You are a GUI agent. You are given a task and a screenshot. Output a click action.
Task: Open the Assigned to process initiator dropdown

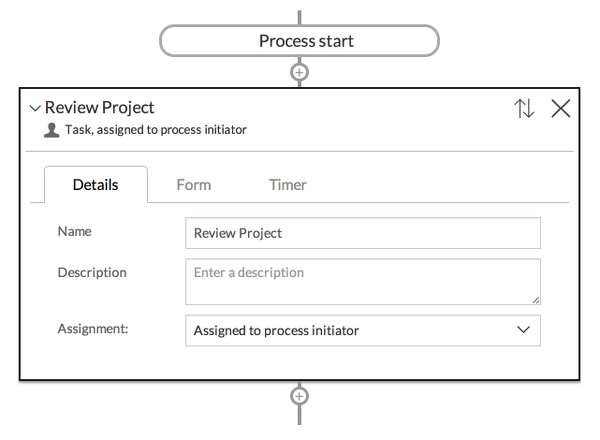(350, 330)
